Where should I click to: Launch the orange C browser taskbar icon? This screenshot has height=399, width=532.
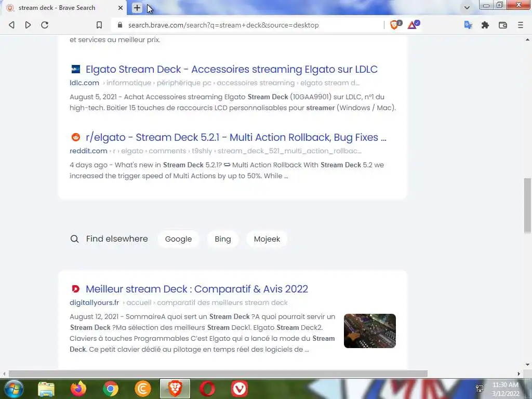click(143, 389)
